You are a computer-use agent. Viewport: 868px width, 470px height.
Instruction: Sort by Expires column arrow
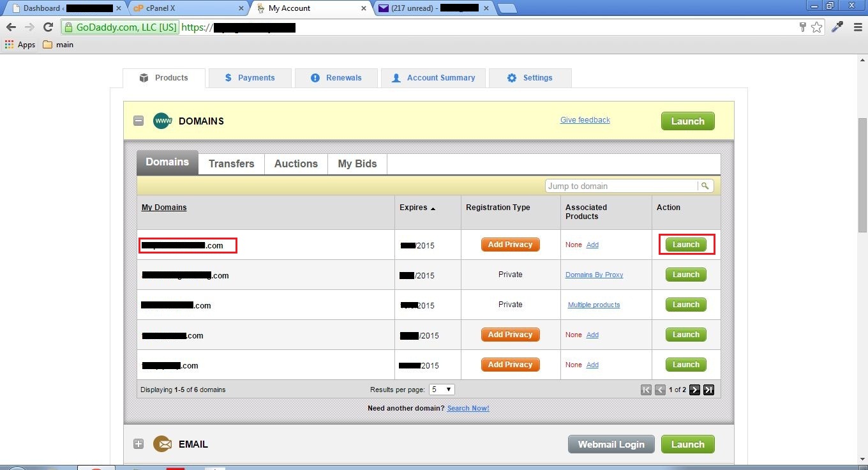click(433, 208)
